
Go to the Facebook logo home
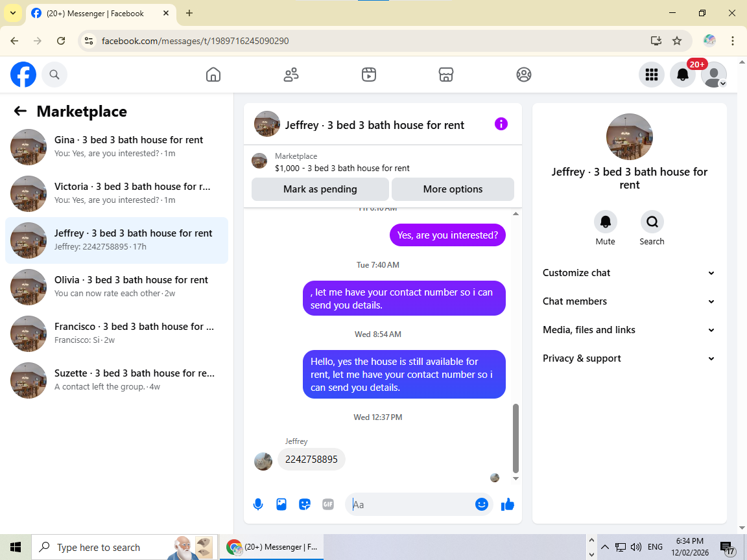[23, 75]
